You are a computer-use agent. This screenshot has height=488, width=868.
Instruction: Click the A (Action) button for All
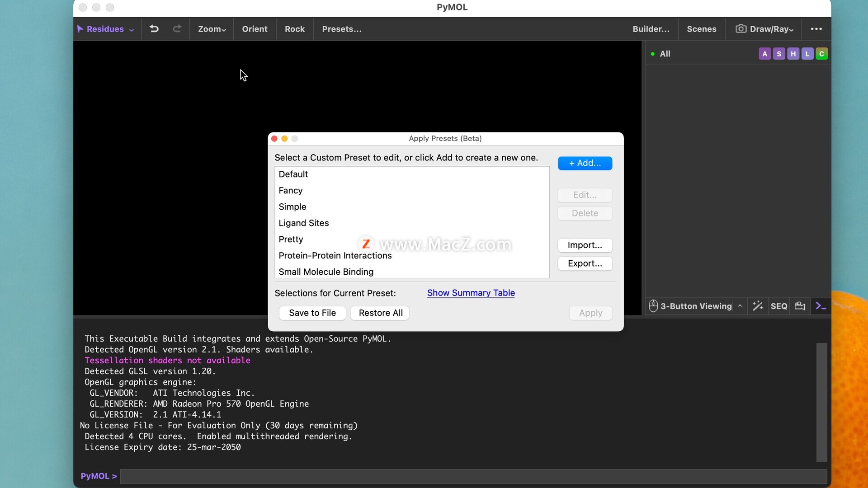(x=764, y=54)
